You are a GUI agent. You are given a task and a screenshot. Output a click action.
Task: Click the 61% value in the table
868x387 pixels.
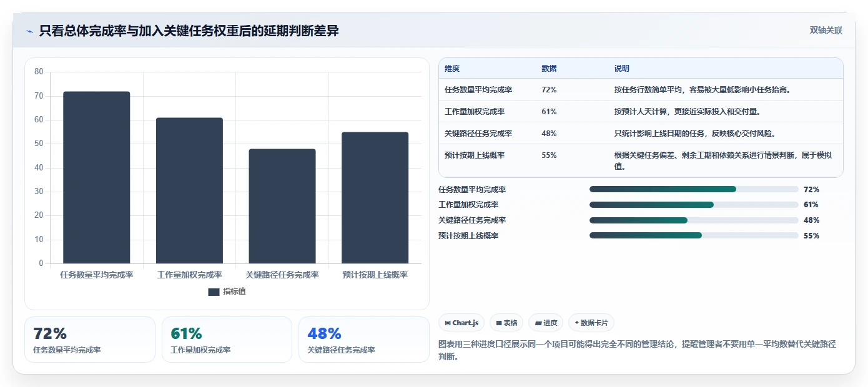(549, 112)
